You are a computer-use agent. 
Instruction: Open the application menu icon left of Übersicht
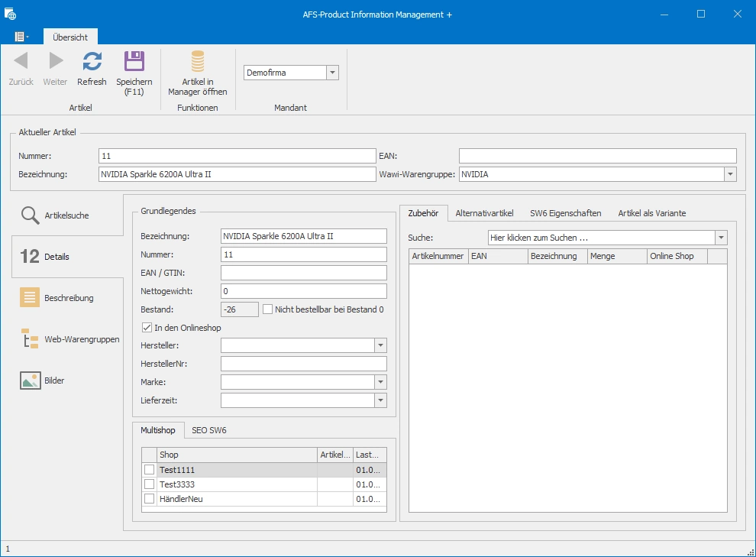(x=21, y=37)
